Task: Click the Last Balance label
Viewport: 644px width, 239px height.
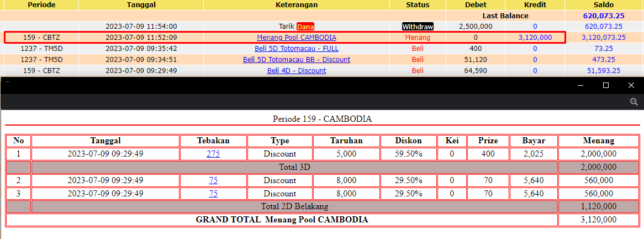Action: click(x=505, y=15)
